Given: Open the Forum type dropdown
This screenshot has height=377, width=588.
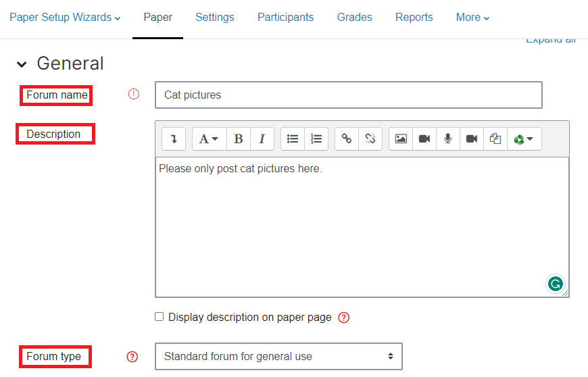Looking at the screenshot, I should 278,356.
